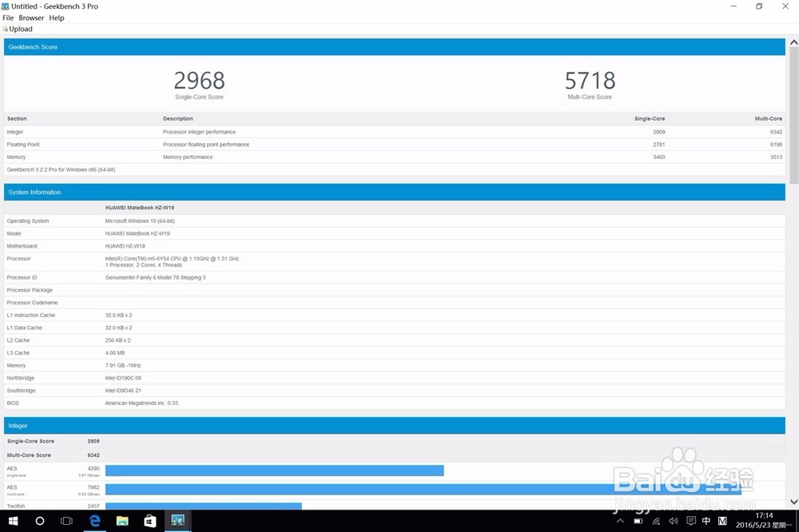Image resolution: width=799 pixels, height=532 pixels.
Task: Toggle the 中 input language indicator
Action: [706, 521]
